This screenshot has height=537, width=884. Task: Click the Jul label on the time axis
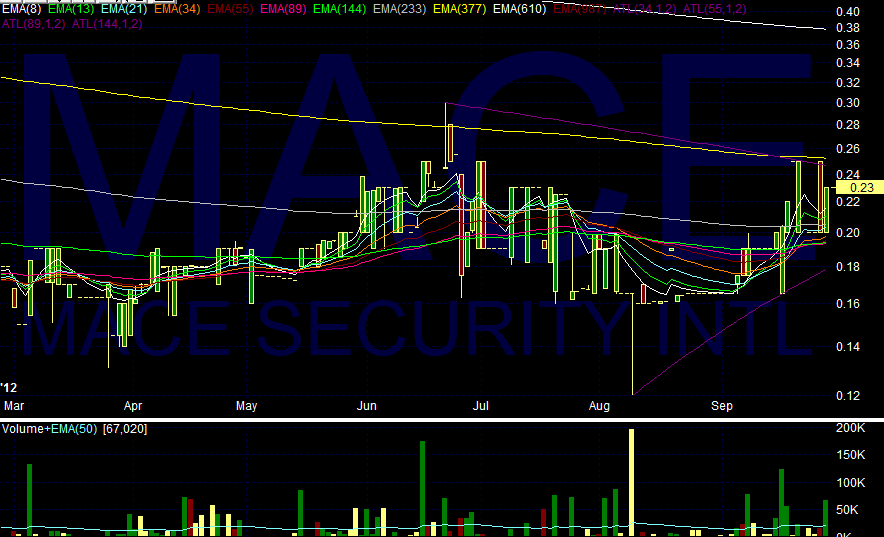pyautogui.click(x=480, y=406)
